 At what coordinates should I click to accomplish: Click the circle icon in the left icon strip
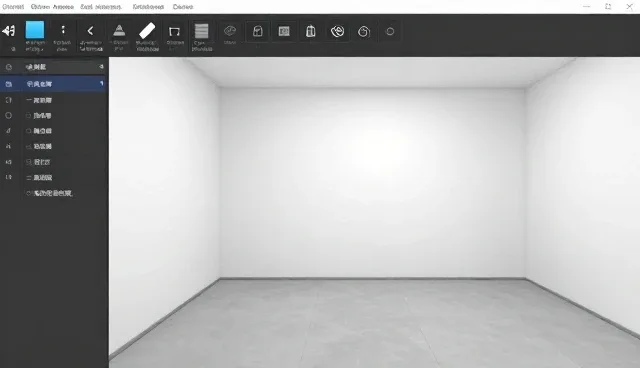(9, 115)
